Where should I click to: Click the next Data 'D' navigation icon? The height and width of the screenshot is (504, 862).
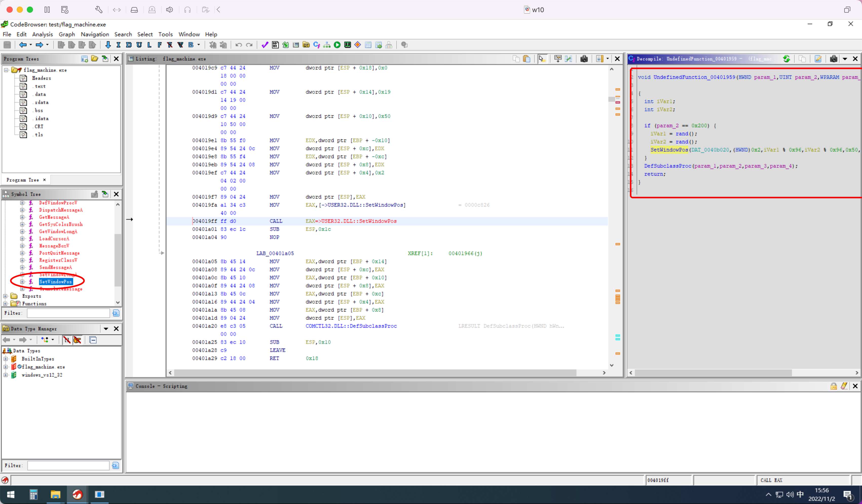pyautogui.click(x=129, y=45)
